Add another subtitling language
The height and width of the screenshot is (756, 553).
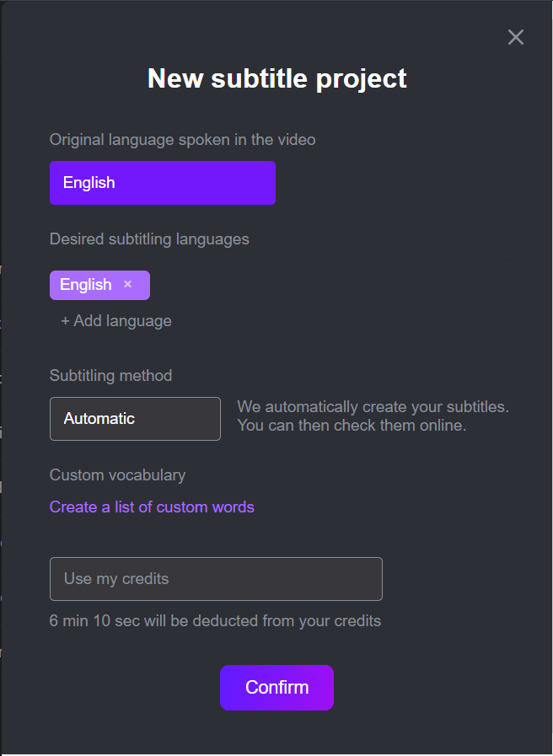116,320
